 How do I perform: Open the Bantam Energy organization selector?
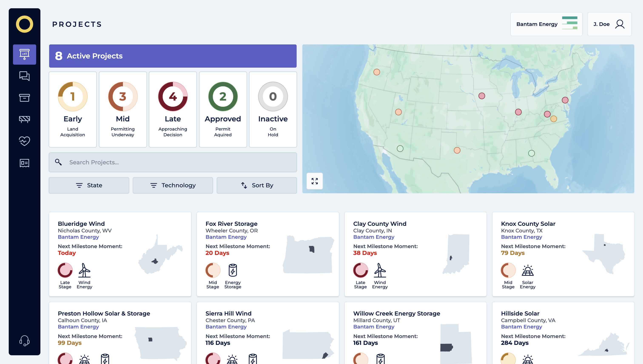546,24
